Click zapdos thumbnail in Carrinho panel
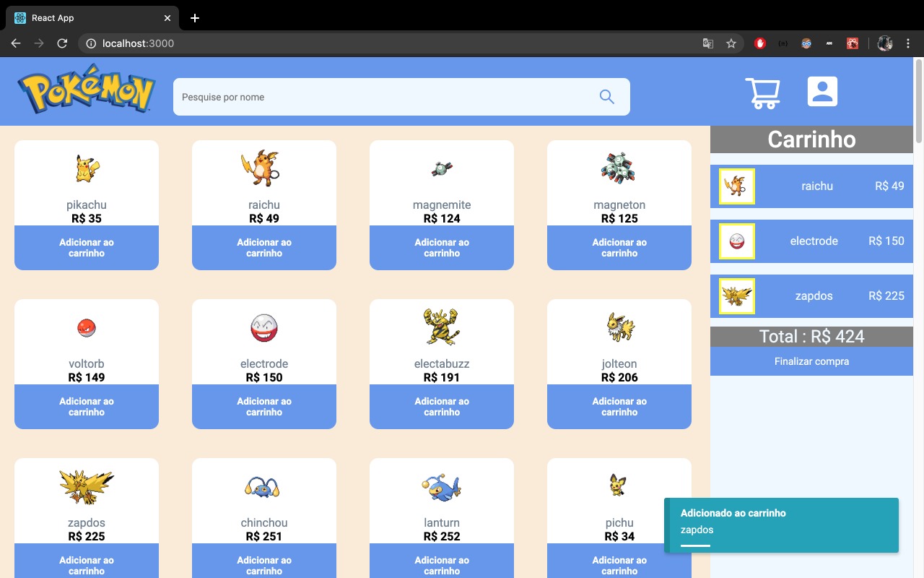 pos(737,296)
